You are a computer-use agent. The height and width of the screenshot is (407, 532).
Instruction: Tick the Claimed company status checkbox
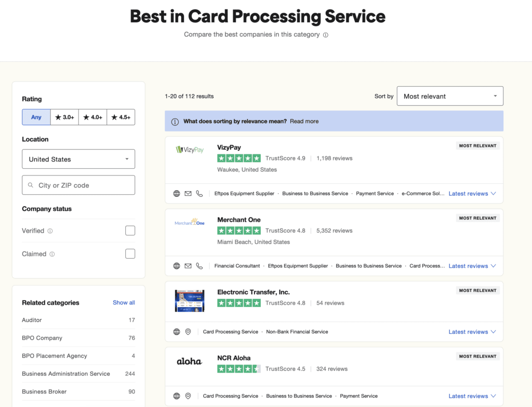point(130,254)
